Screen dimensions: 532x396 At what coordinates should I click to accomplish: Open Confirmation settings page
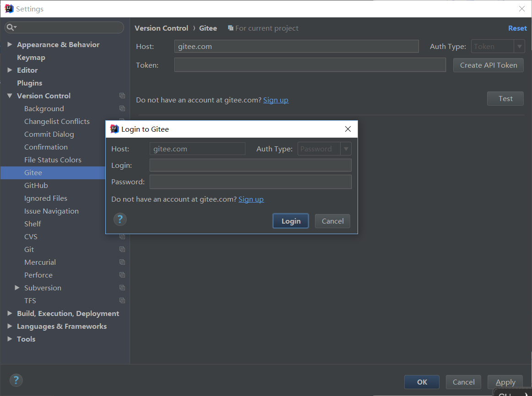tap(46, 147)
